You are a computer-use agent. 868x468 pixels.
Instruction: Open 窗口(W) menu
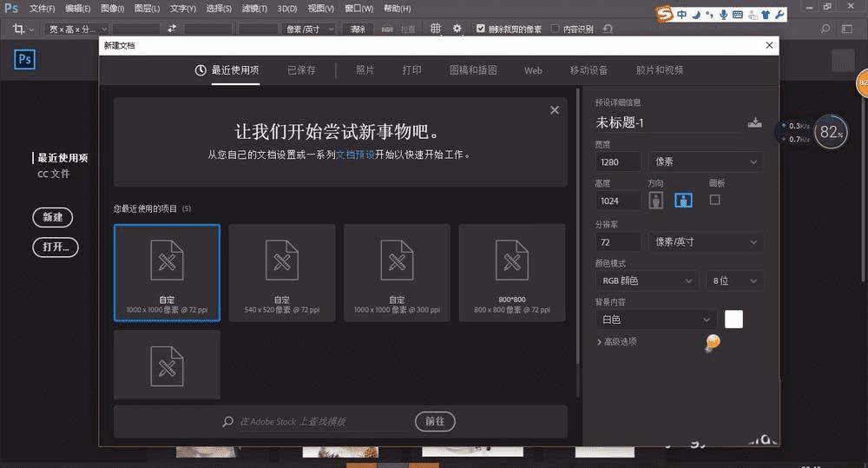point(358,9)
